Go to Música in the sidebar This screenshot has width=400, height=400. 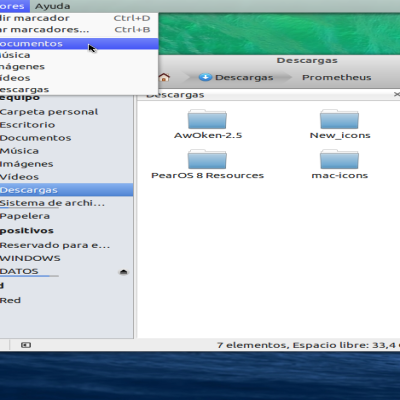coord(67,151)
